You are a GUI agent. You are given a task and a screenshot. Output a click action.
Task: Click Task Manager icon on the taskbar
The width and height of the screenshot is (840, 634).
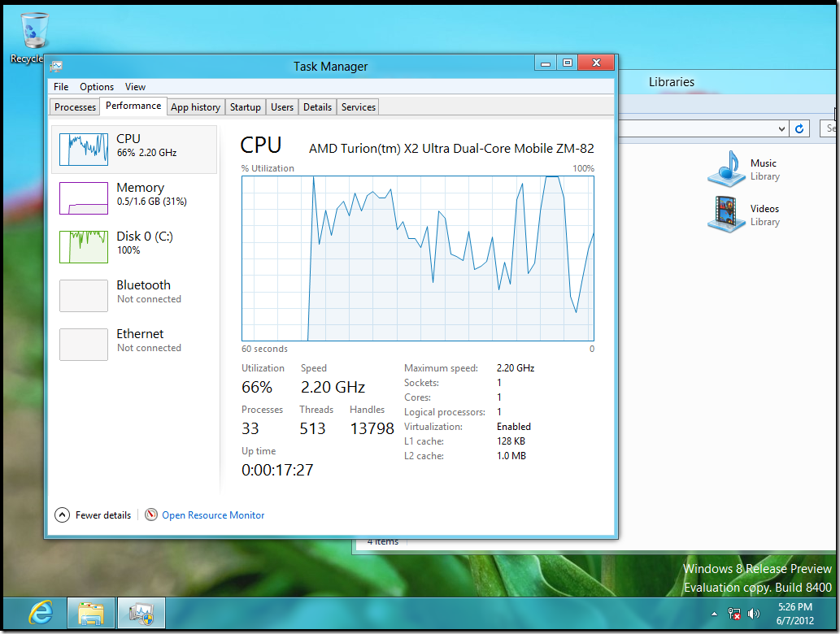tap(141, 613)
